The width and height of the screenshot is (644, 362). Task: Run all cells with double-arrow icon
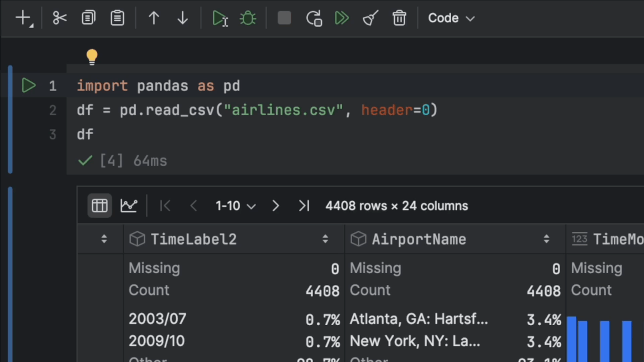coord(342,18)
